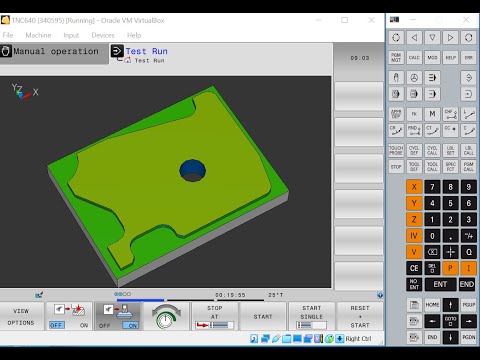Screen dimensions: 480x360
Task: Toggle collision monitoring OFF/ON softkey
Action: click(x=69, y=316)
